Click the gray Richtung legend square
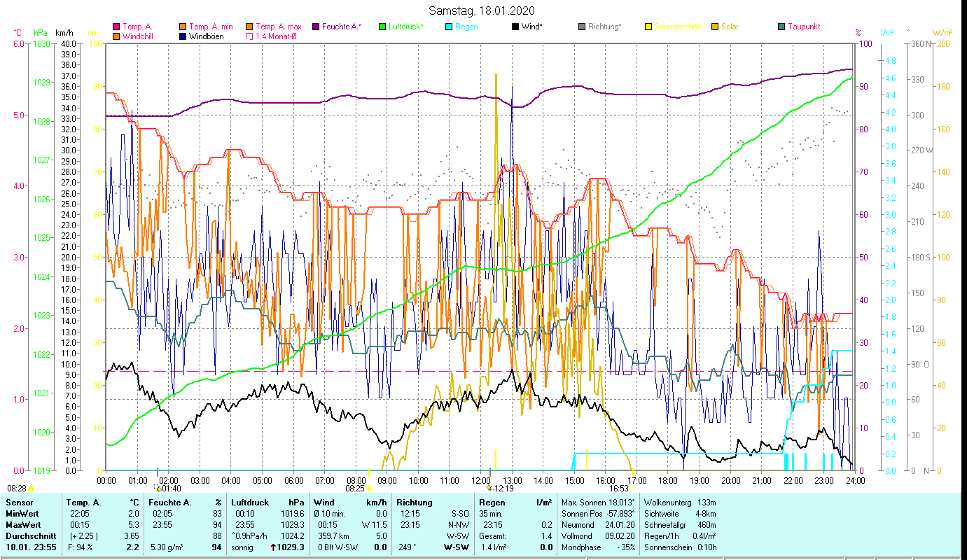The width and height of the screenshot is (967, 560). [582, 27]
